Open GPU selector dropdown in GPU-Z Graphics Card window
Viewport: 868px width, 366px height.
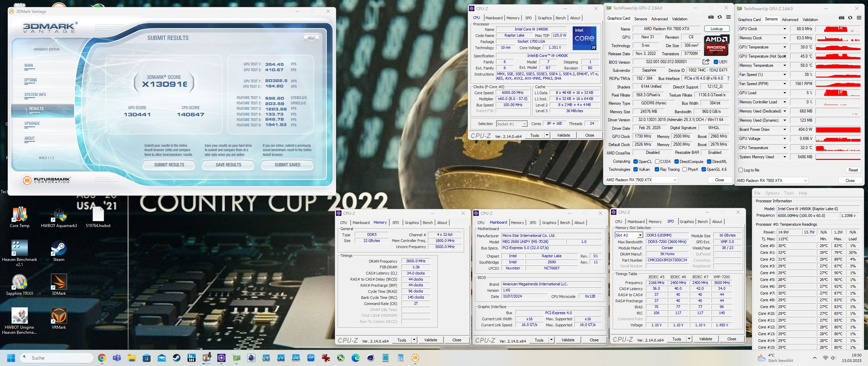coord(641,180)
